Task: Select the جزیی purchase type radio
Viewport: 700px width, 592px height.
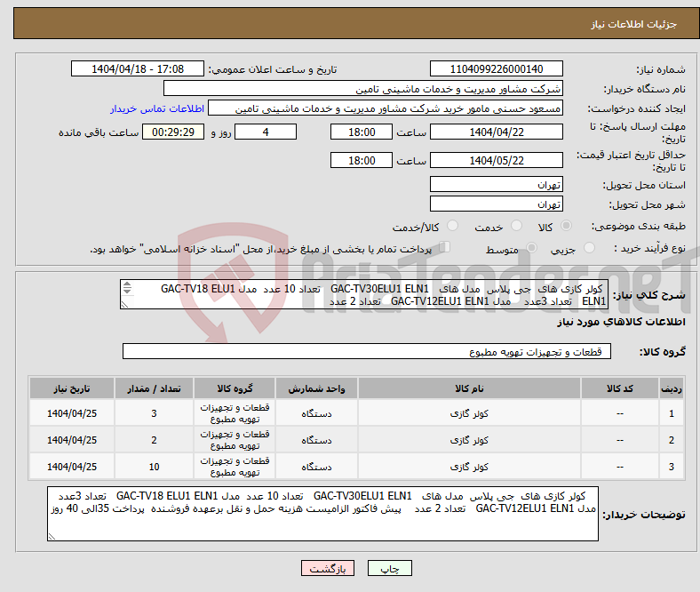Action: tap(589, 247)
